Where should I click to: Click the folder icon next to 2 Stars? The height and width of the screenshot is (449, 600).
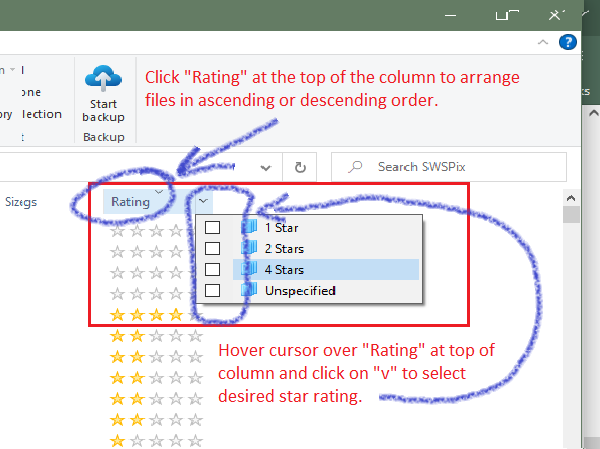249,249
